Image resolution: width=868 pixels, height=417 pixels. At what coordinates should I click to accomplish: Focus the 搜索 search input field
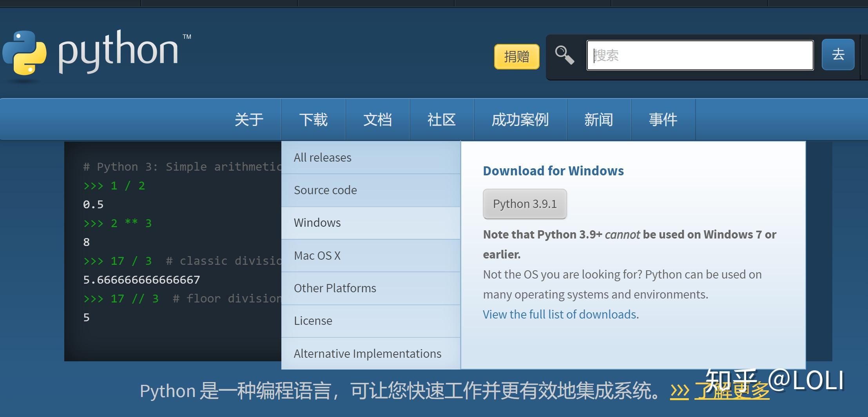click(700, 55)
